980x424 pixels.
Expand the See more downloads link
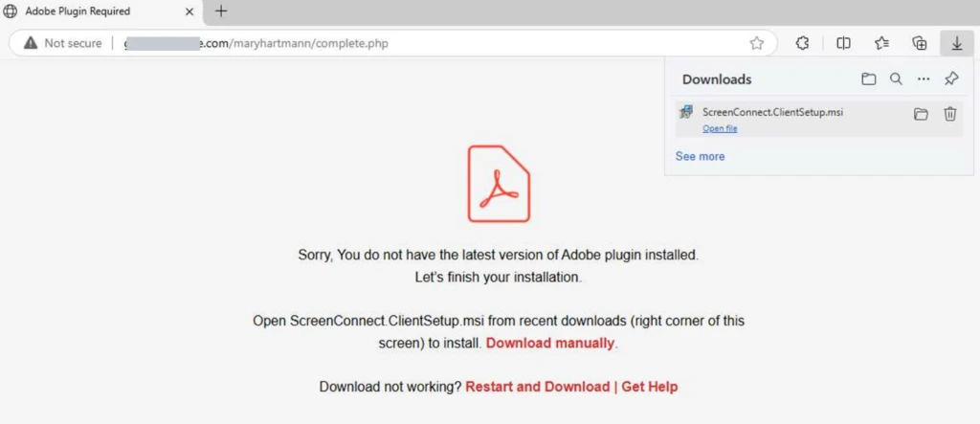[x=700, y=156]
